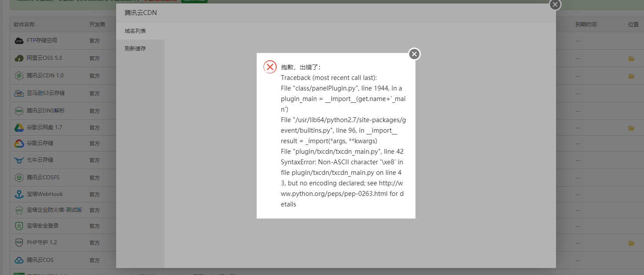Open the 刷新缓存 tab
The width and height of the screenshot is (644, 275).
tap(140, 49)
